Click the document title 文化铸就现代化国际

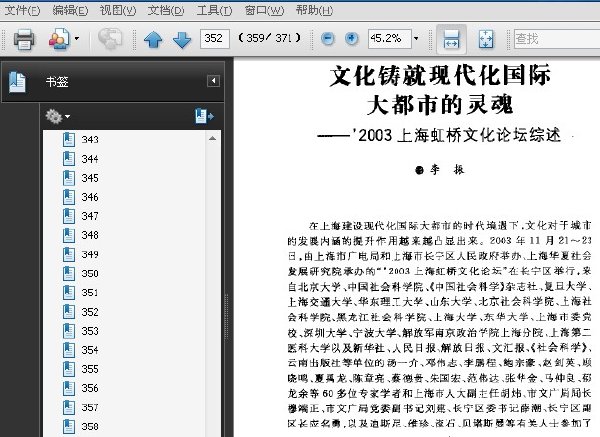(x=440, y=75)
